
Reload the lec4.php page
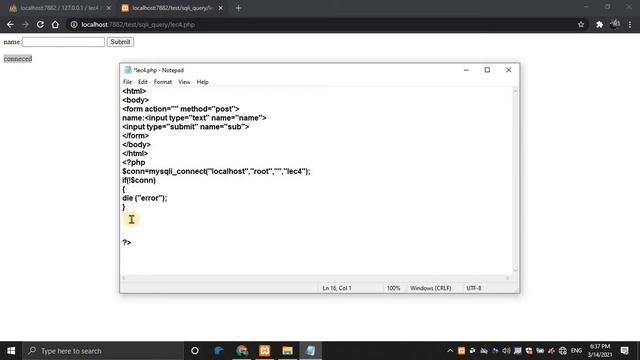coord(40,24)
